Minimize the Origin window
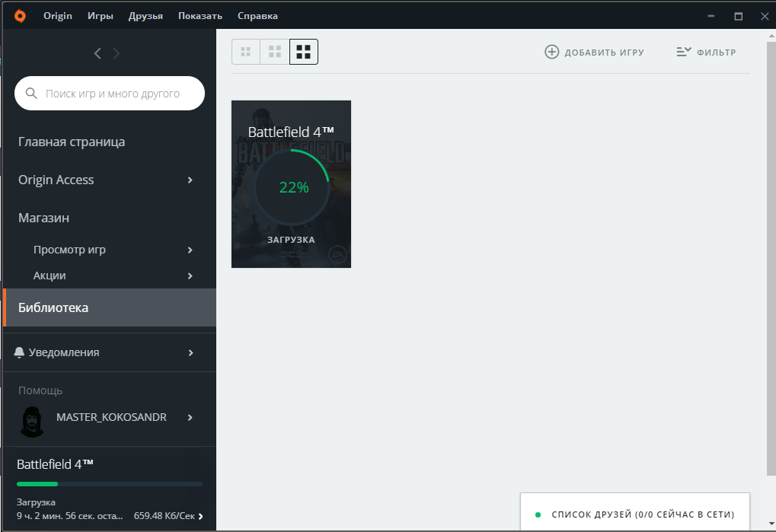776x532 pixels. pyautogui.click(x=711, y=16)
